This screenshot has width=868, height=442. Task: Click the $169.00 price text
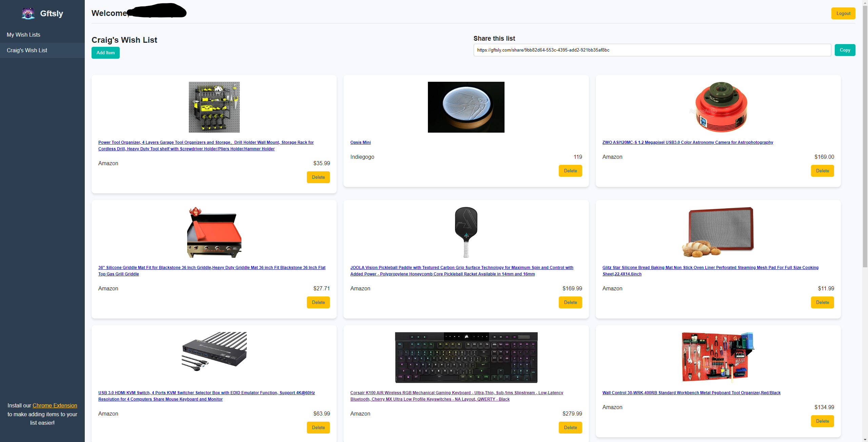coord(824,157)
